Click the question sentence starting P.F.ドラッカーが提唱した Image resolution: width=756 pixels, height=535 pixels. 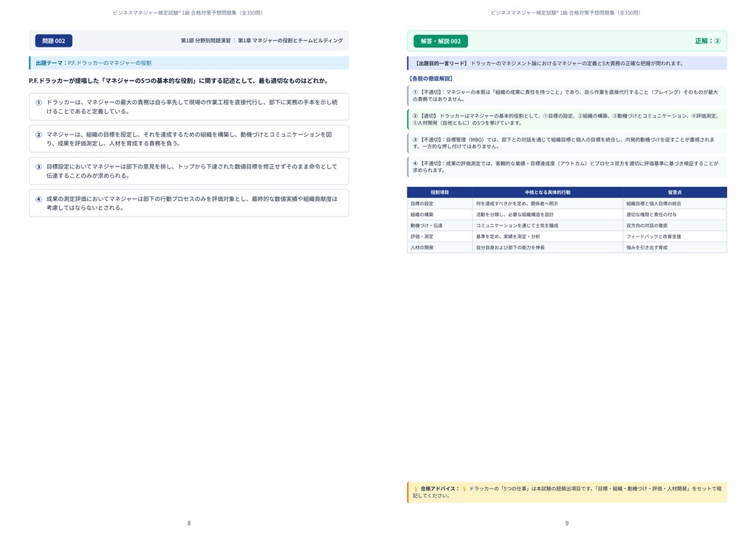pyautogui.click(x=178, y=81)
